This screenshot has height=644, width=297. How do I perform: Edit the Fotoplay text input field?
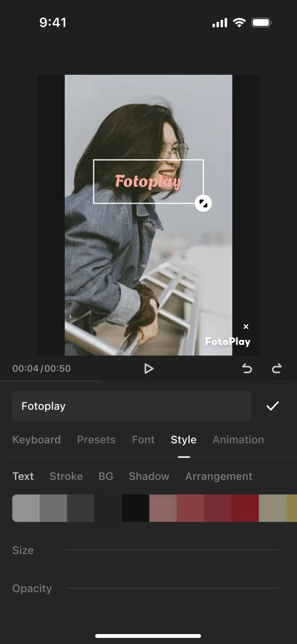[x=132, y=406]
